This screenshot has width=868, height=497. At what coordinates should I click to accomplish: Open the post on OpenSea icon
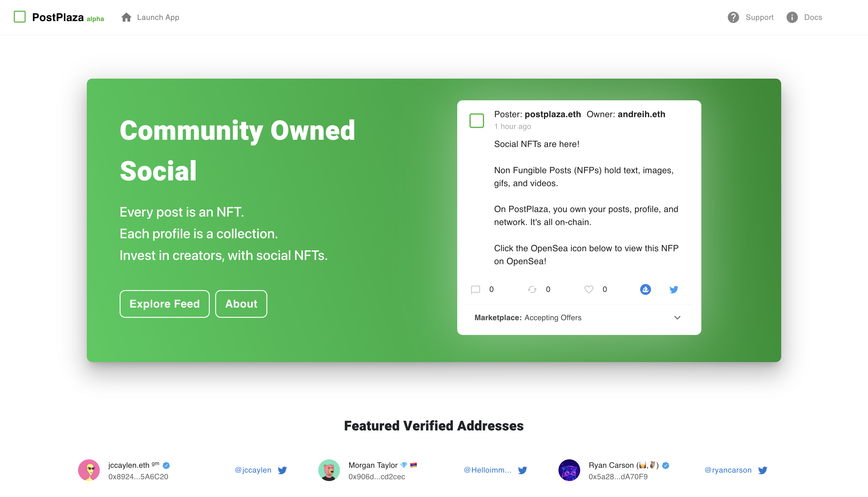pyautogui.click(x=645, y=289)
